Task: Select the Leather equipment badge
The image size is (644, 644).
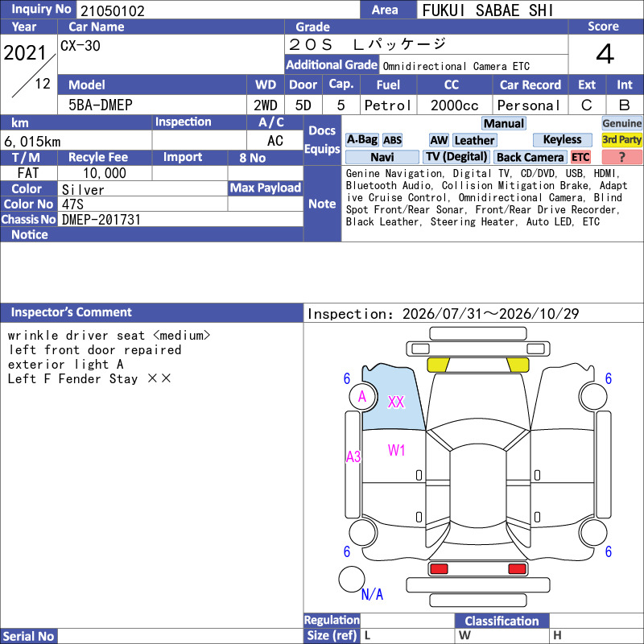Action: [474, 140]
